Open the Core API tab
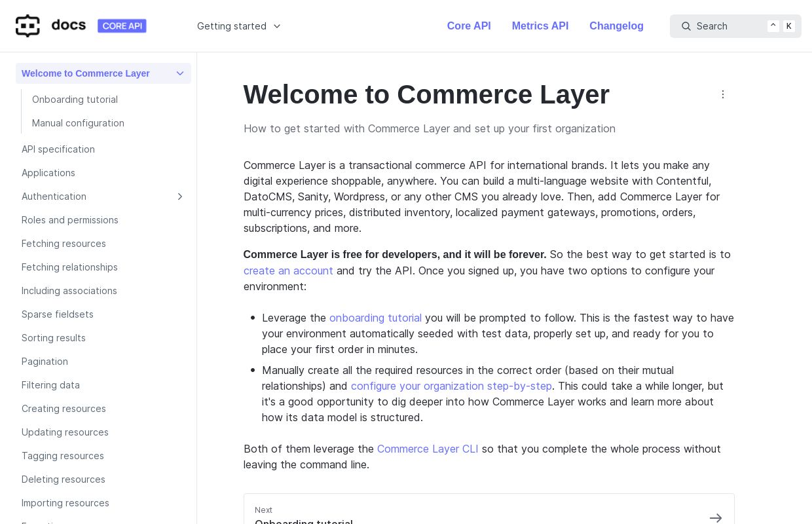This screenshot has width=812, height=524. click(x=469, y=26)
